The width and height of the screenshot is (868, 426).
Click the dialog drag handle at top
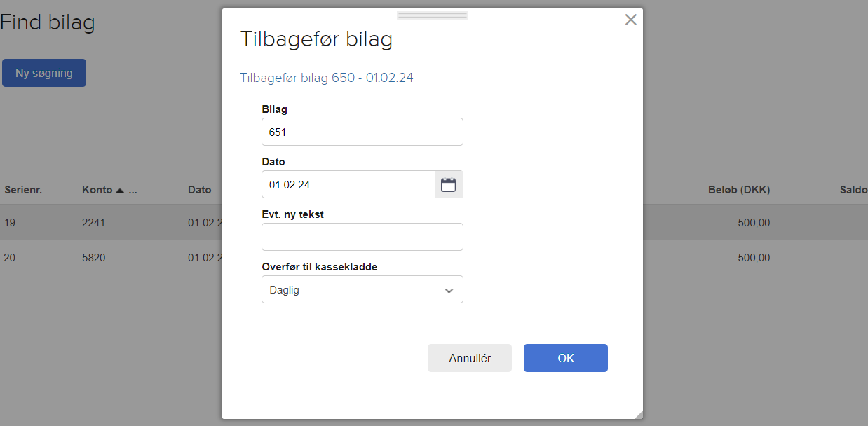click(x=432, y=14)
